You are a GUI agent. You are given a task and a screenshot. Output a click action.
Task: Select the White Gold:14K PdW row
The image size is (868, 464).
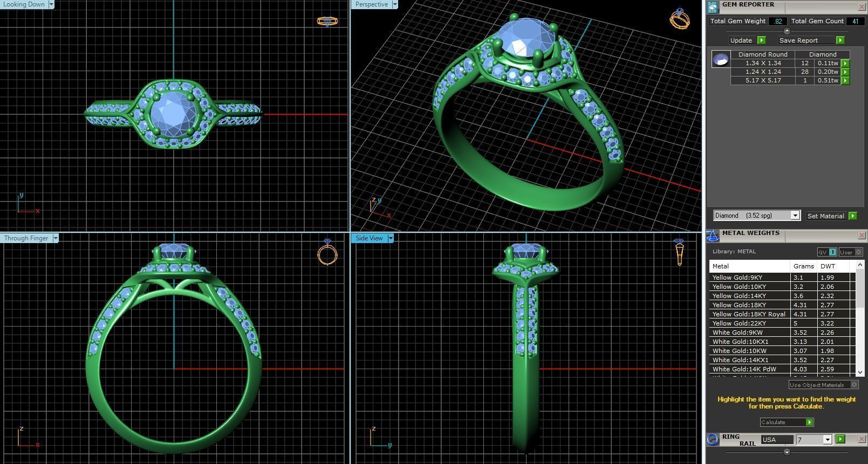(x=782, y=369)
